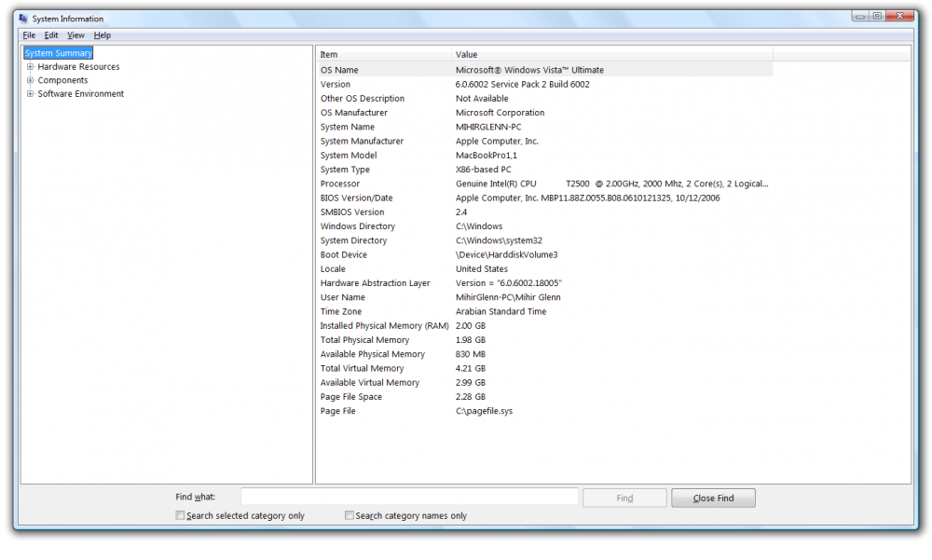Viewport: 932px width, 560px height.
Task: Click the Find button
Action: [x=624, y=498]
